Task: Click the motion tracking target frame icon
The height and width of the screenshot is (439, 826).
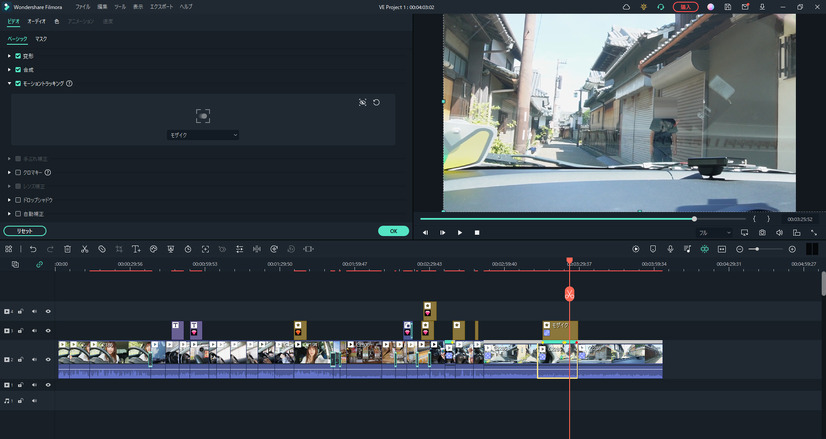Action: tap(203, 116)
